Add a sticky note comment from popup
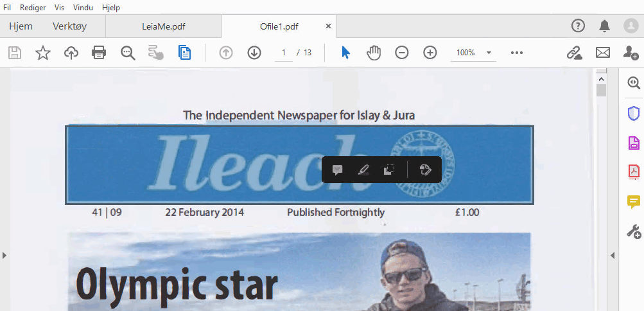This screenshot has height=311, width=644. (337, 170)
